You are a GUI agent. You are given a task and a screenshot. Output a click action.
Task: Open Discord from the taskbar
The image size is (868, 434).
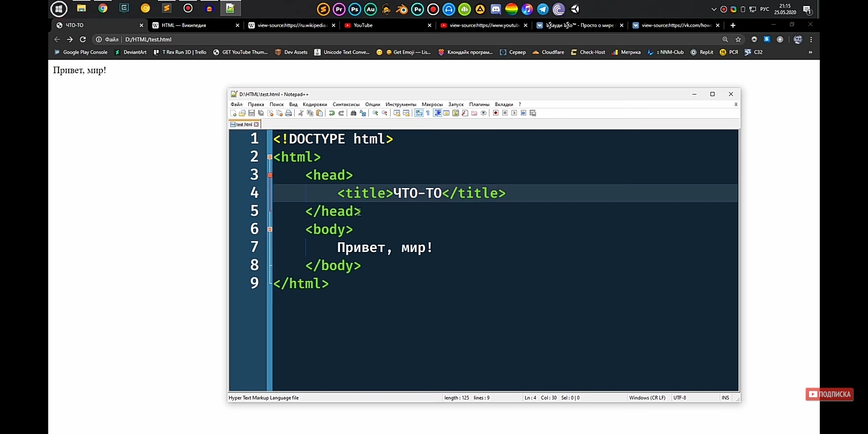[x=495, y=9]
